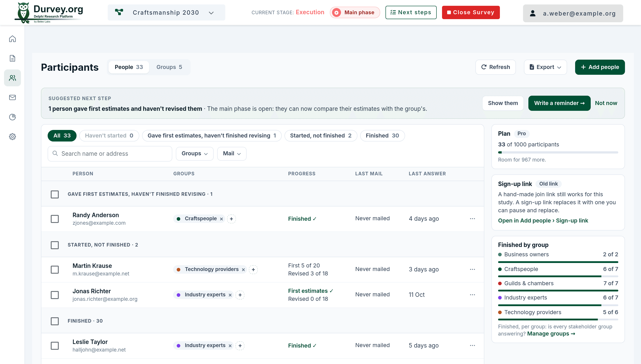Expand the Groups filter dropdown
The image size is (641, 364).
click(x=195, y=154)
